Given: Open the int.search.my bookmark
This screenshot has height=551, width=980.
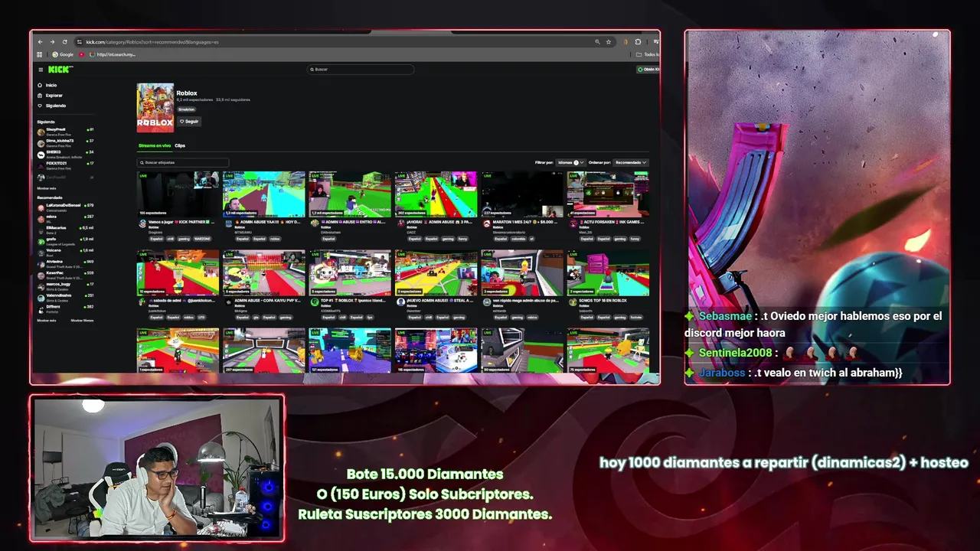Looking at the screenshot, I should 113,54.
